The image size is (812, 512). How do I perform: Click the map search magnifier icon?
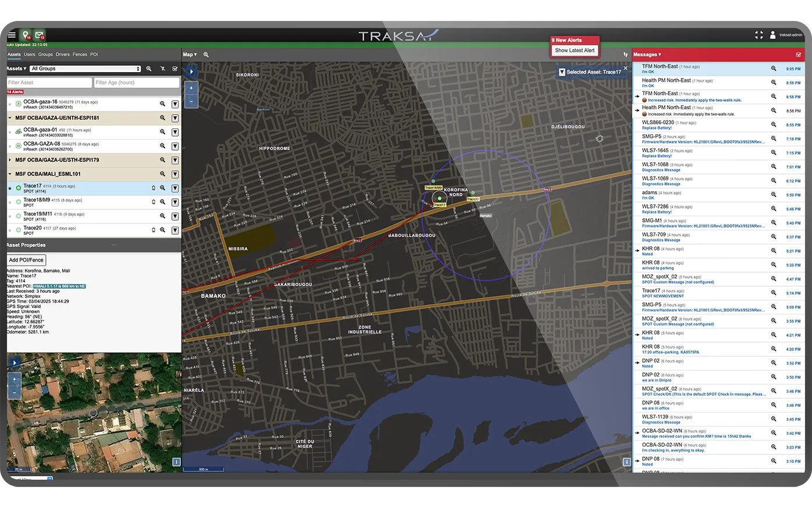click(206, 55)
